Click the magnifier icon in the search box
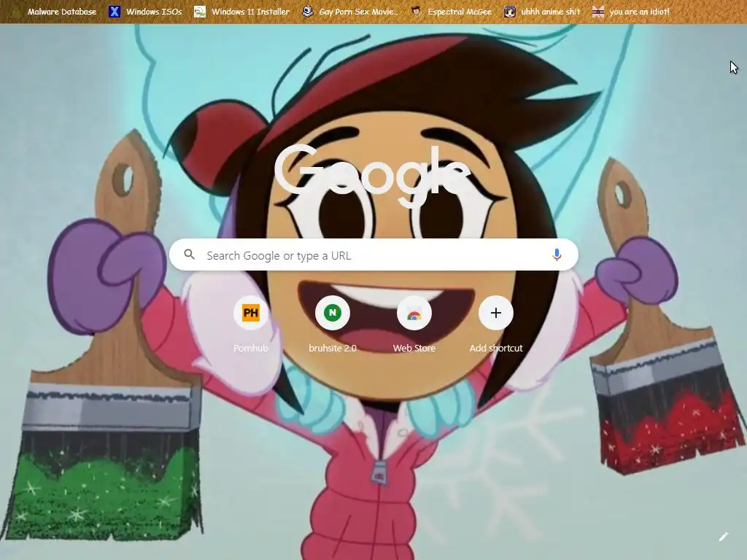This screenshot has height=560, width=747. tap(190, 254)
